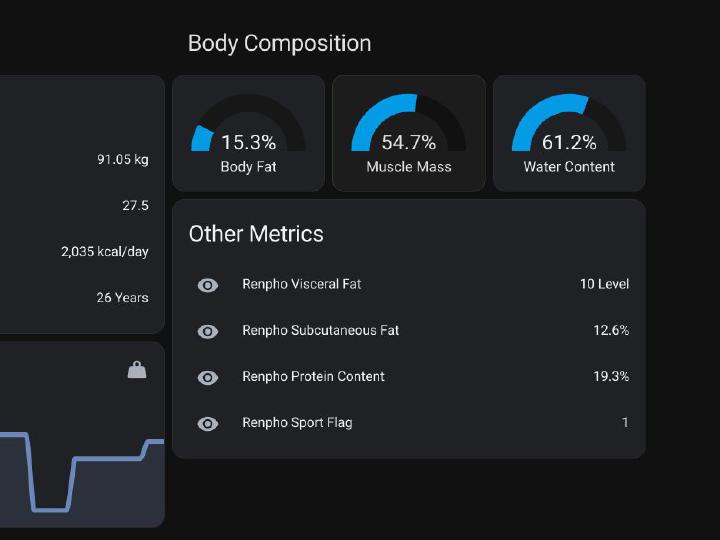720x540 pixels.
Task: Select the Renpho Sport Flag row label
Action: coord(297,422)
